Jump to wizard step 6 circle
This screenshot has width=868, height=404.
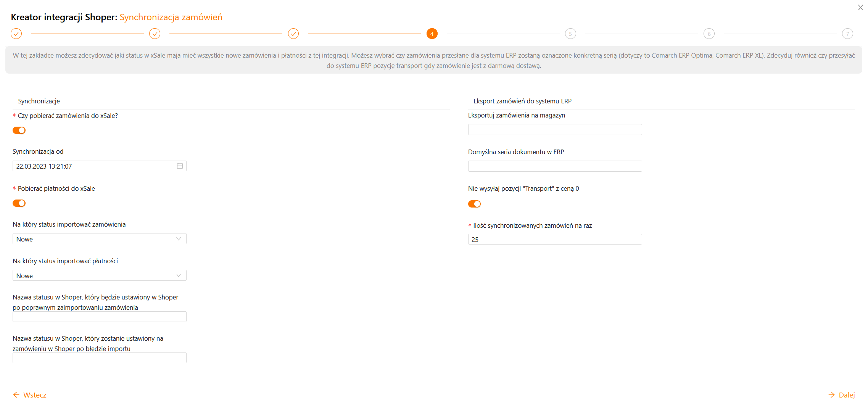tap(709, 34)
